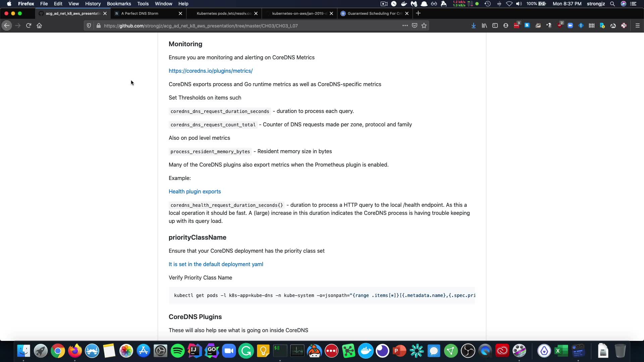Viewport: 644px width, 362px height.
Task: Reload the current page
Action: (29, 26)
